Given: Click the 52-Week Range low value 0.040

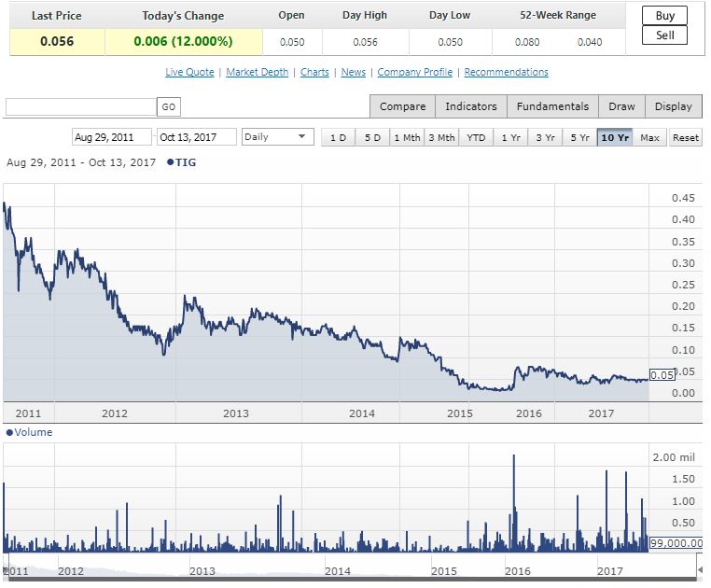Looking at the screenshot, I should coord(590,42).
